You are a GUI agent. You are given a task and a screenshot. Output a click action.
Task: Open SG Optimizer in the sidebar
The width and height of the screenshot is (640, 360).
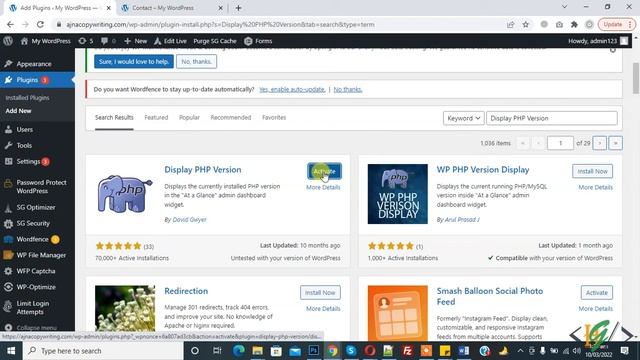point(36,207)
